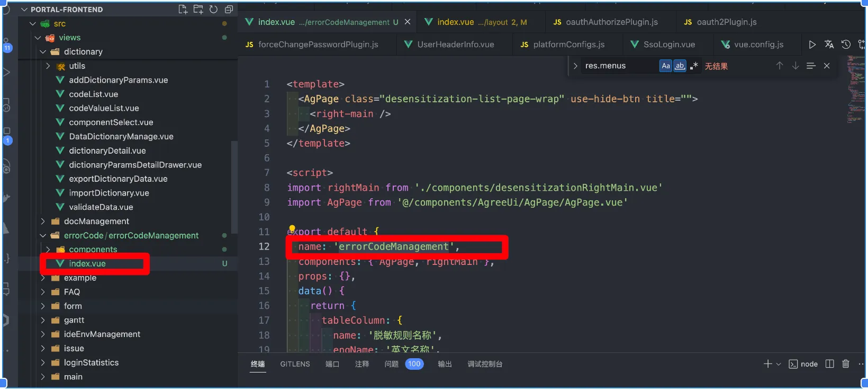Kill terminal with the trash icon
Image resolution: width=868 pixels, height=390 pixels.
click(846, 364)
